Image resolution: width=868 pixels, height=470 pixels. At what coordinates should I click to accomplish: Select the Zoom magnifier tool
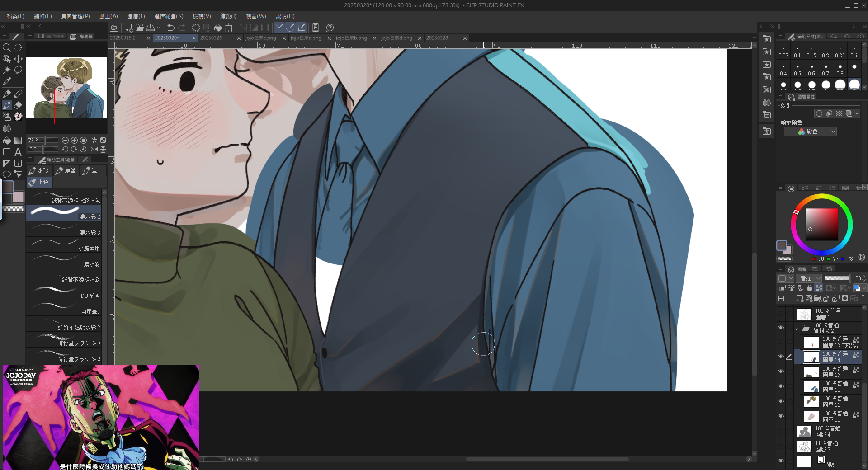pos(6,47)
